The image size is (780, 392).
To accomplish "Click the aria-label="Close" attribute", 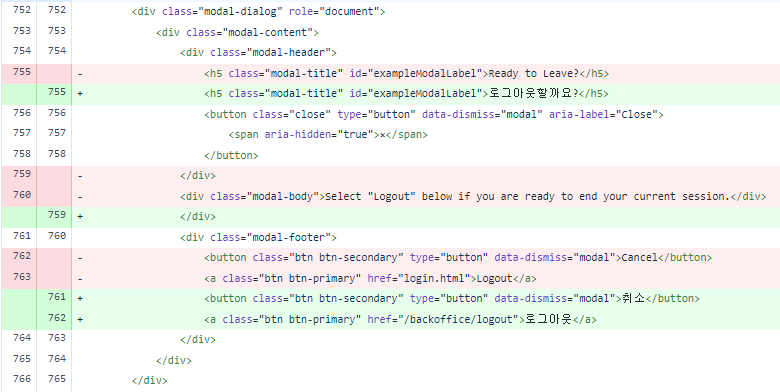I will tap(603, 114).
